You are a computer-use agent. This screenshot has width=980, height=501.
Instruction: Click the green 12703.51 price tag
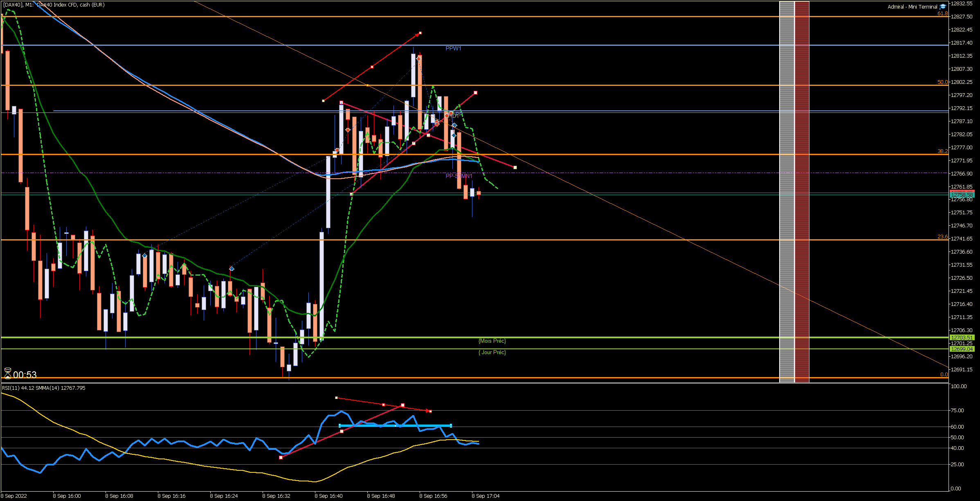(962, 337)
